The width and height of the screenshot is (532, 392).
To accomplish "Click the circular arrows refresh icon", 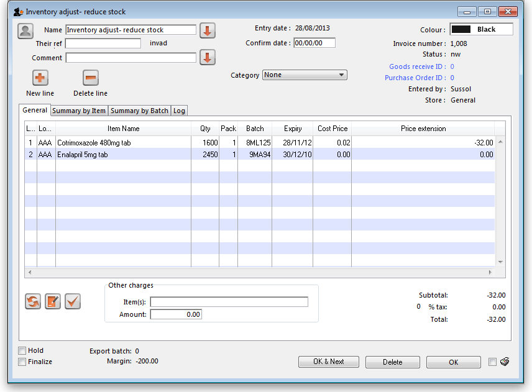I will click(x=33, y=301).
